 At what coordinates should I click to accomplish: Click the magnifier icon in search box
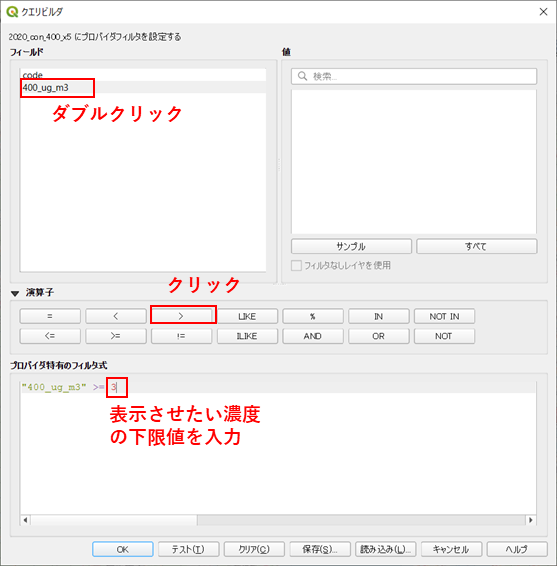coord(302,76)
